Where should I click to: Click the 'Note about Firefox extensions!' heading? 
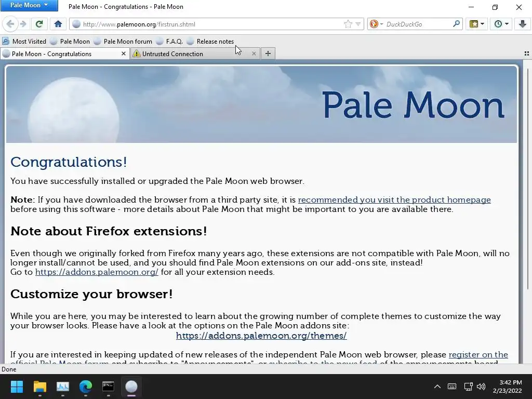109,231
